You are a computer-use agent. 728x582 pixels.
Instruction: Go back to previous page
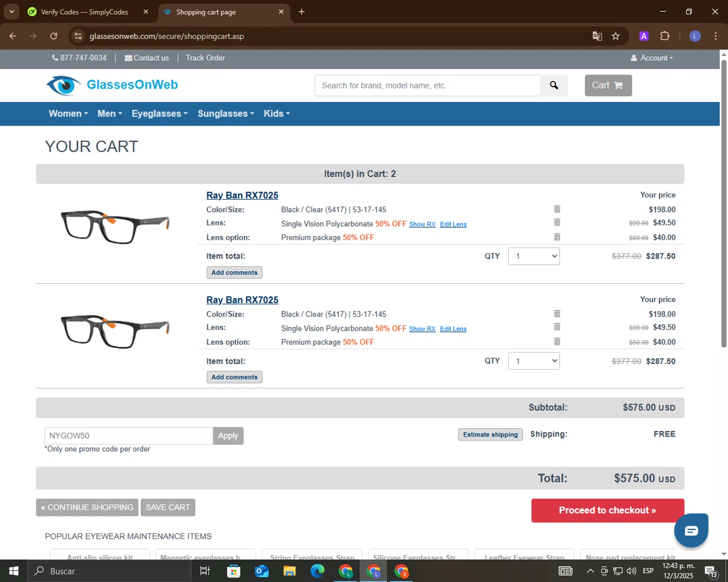point(13,36)
